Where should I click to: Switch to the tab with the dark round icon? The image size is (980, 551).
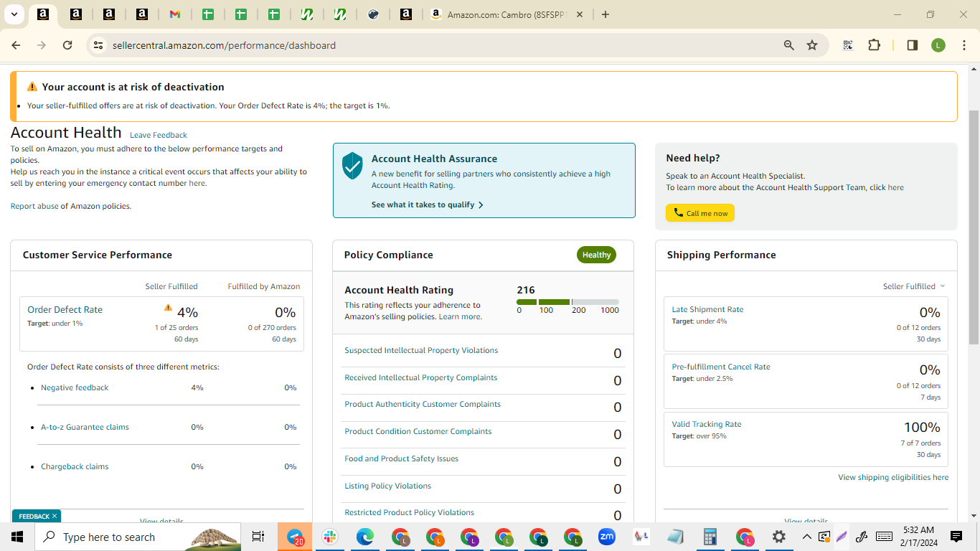pyautogui.click(x=373, y=14)
